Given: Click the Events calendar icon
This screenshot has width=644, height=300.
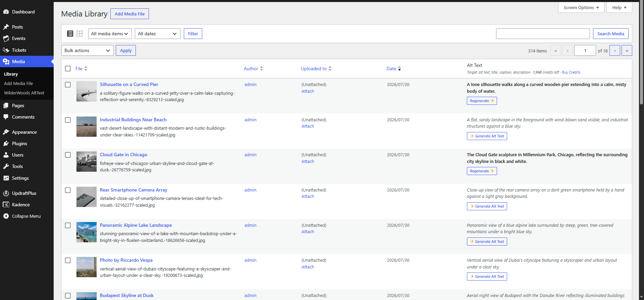Looking at the screenshot, I should coord(6,38).
